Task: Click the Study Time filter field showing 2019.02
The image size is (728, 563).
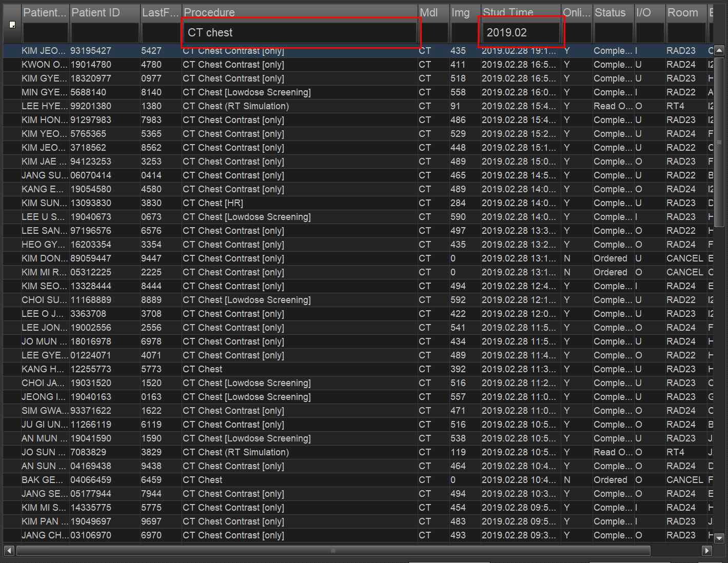Action: click(x=521, y=33)
